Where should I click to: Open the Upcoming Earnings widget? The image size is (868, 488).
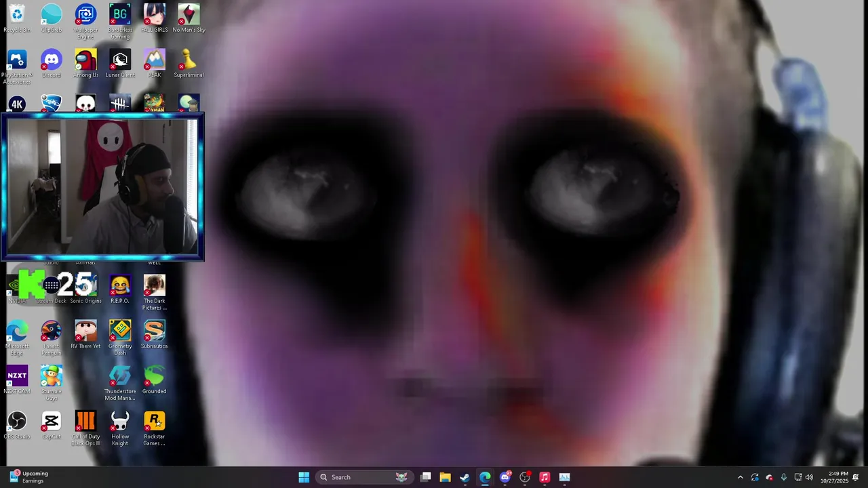28,477
